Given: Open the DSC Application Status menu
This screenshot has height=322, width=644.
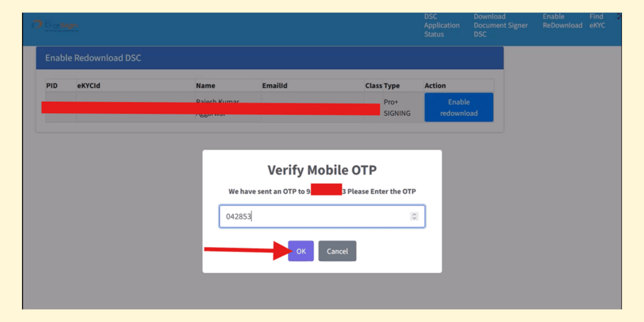Looking at the screenshot, I should tap(441, 25).
